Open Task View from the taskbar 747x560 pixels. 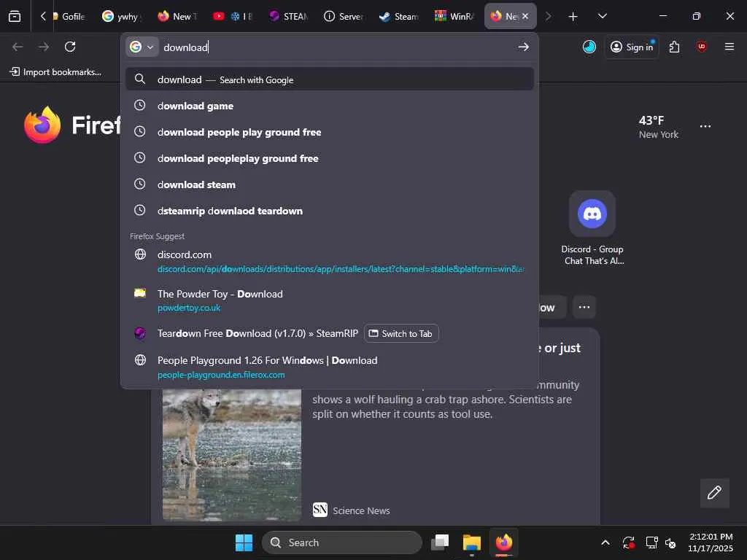pyautogui.click(x=440, y=542)
